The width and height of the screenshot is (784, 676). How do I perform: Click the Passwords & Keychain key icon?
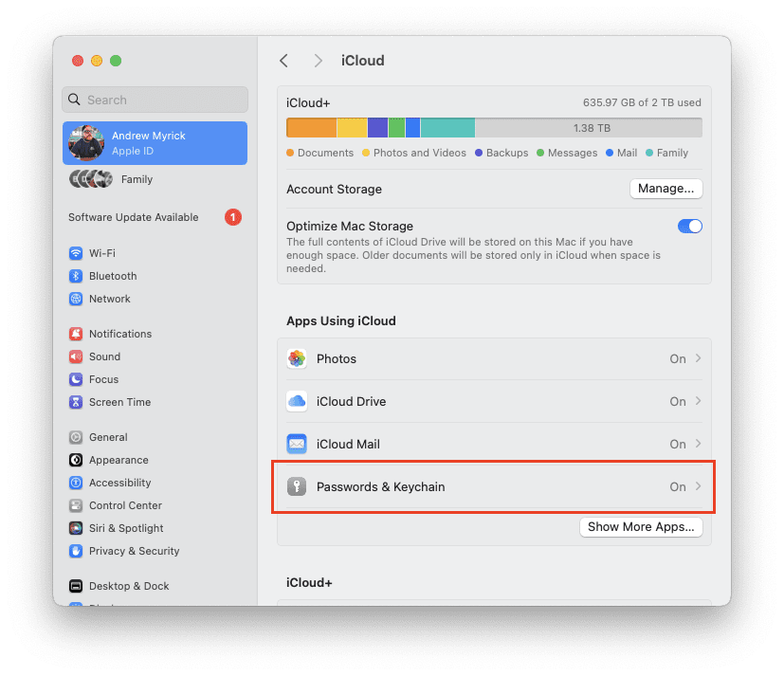[297, 486]
